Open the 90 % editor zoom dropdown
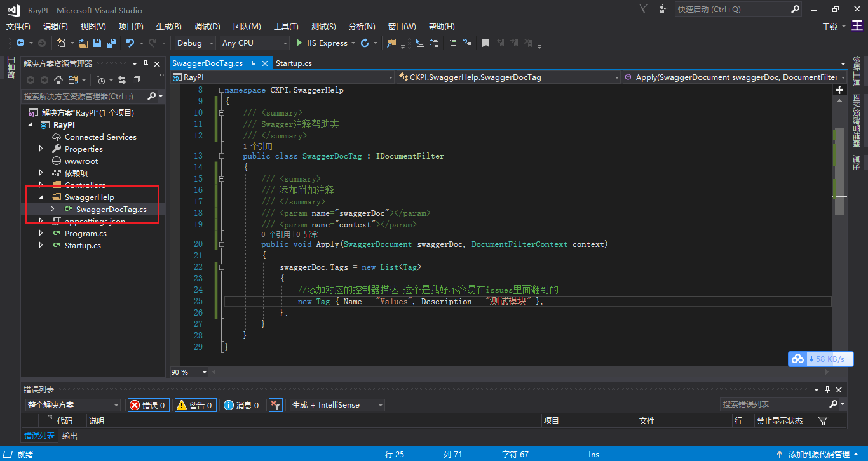 [203, 372]
